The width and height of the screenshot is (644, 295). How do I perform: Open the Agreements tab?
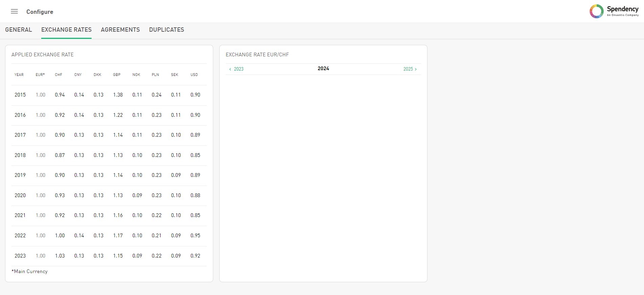point(120,30)
